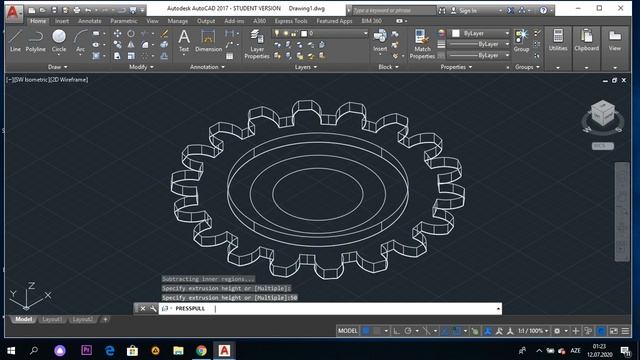Click the MODEL status bar button
Viewport: 640px width, 360px height.
coord(347,331)
